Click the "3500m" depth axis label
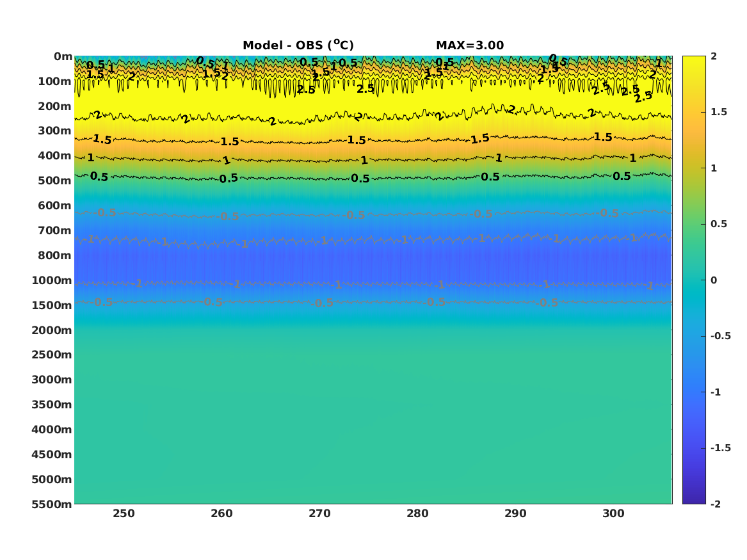 52,404
